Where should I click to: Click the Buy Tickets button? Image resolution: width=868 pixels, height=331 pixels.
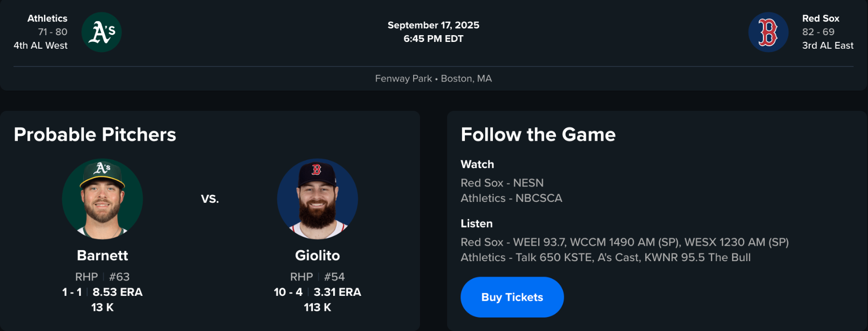tap(512, 297)
